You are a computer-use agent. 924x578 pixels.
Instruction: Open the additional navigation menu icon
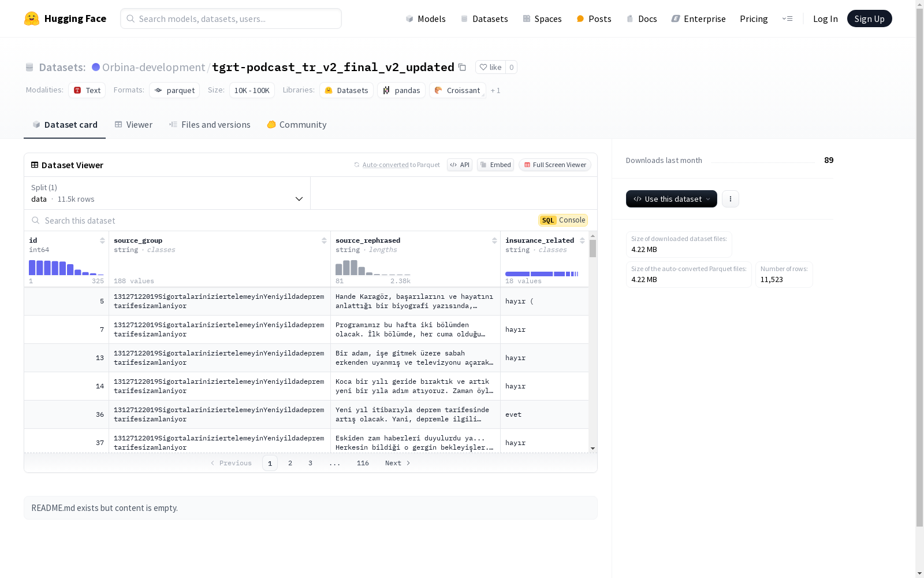(x=787, y=18)
